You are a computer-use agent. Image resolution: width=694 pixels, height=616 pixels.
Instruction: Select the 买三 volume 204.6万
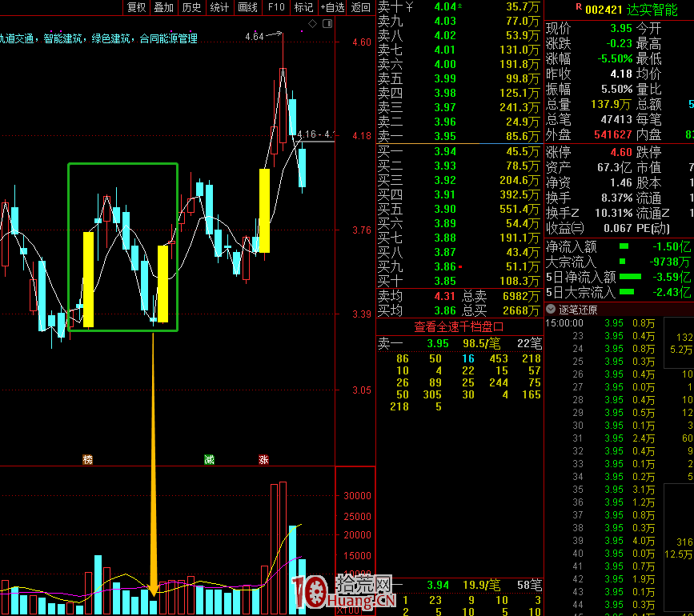(519, 181)
